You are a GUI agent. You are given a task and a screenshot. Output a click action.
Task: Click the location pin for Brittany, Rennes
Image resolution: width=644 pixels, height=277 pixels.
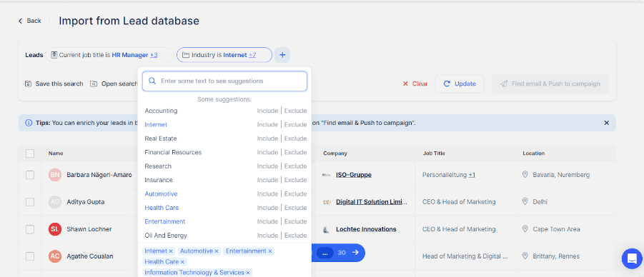pyautogui.click(x=525, y=256)
